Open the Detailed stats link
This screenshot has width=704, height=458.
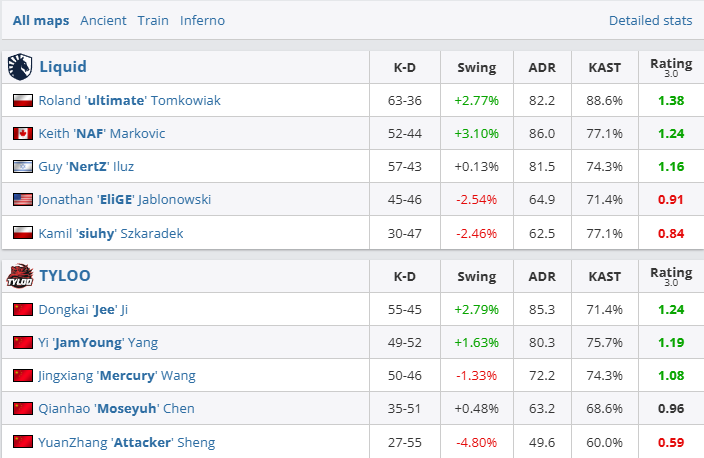coord(650,20)
